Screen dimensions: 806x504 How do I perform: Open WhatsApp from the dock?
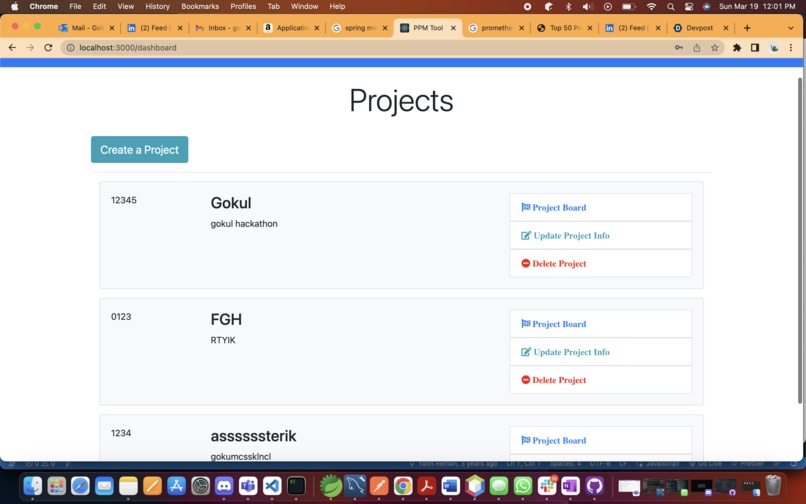pos(523,485)
